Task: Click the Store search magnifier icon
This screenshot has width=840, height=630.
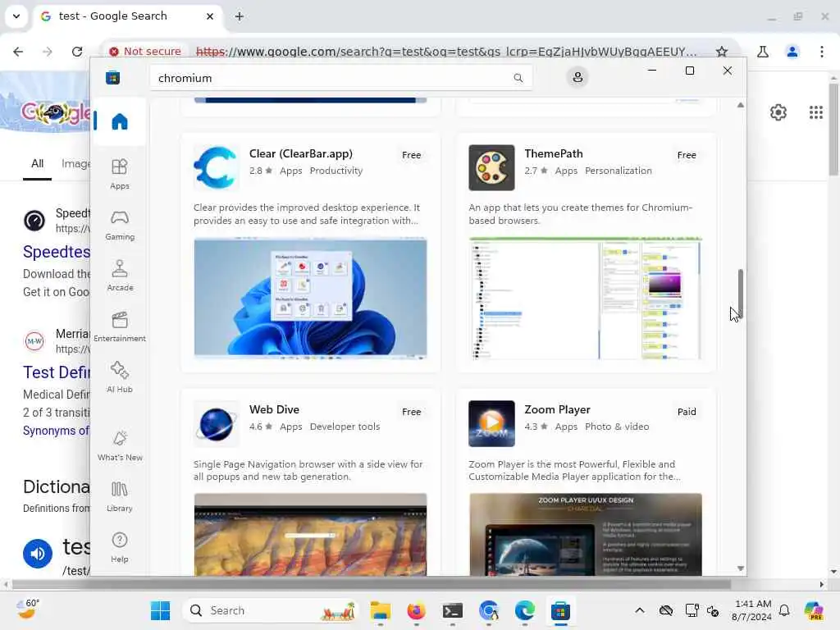Action: point(518,78)
